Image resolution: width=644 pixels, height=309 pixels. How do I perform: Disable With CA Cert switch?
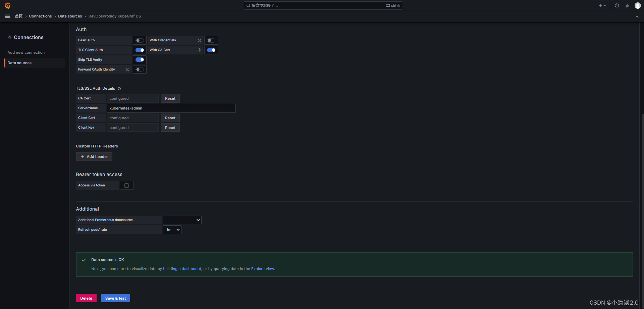211,50
